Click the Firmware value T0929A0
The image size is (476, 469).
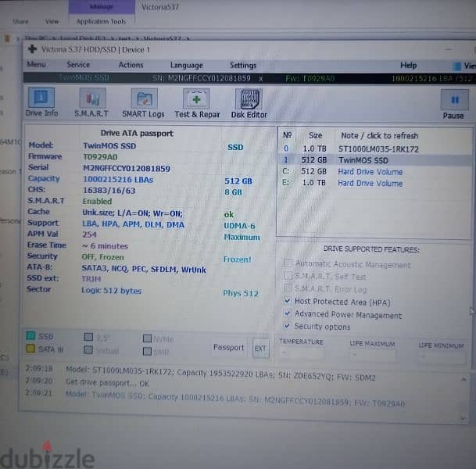coord(100,157)
